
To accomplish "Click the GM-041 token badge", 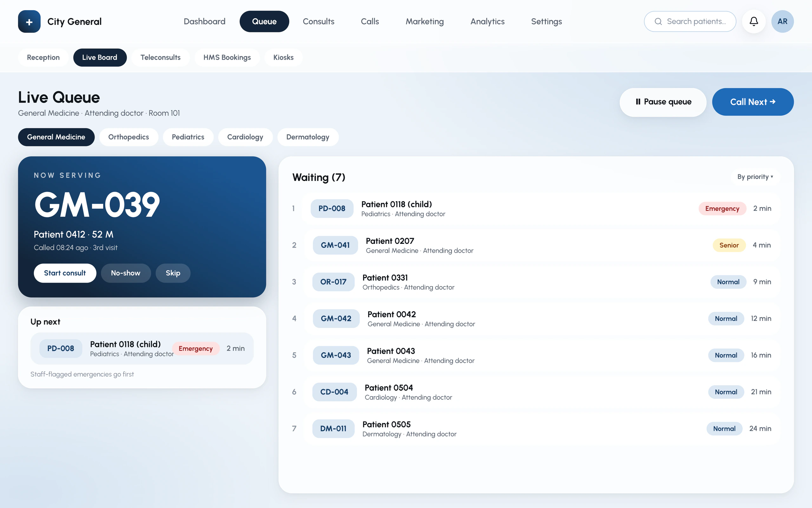I will click(x=335, y=245).
